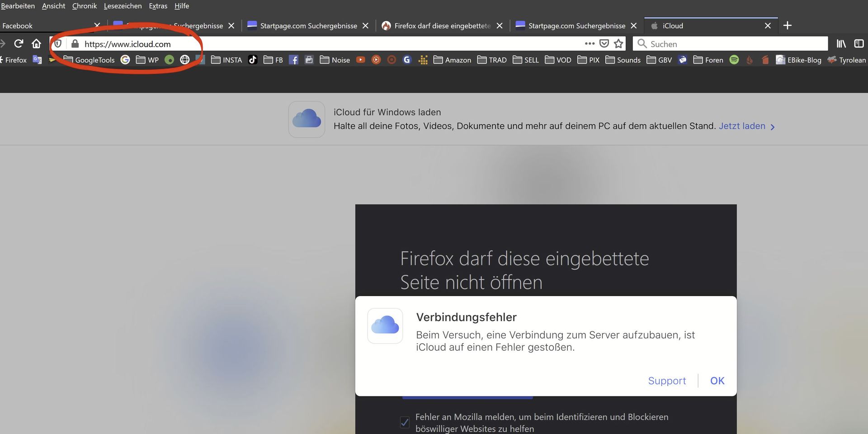Open the Tyrolean bookmark
The width and height of the screenshot is (868, 434).
tap(847, 60)
